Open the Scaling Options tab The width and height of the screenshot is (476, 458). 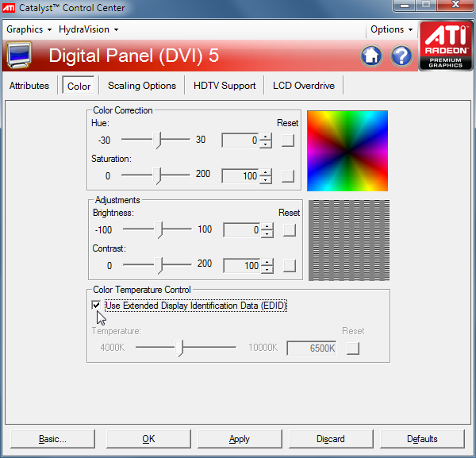point(142,86)
